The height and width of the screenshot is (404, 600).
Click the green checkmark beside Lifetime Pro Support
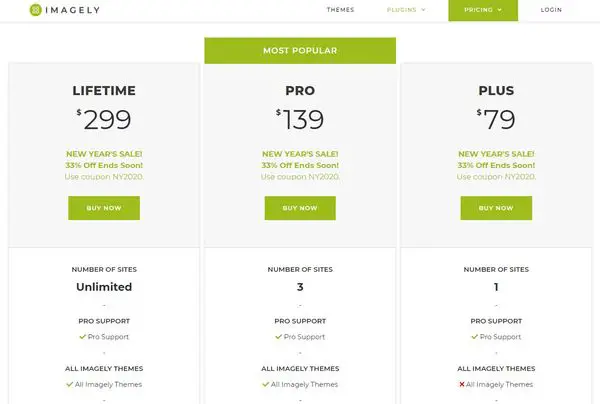[83, 337]
